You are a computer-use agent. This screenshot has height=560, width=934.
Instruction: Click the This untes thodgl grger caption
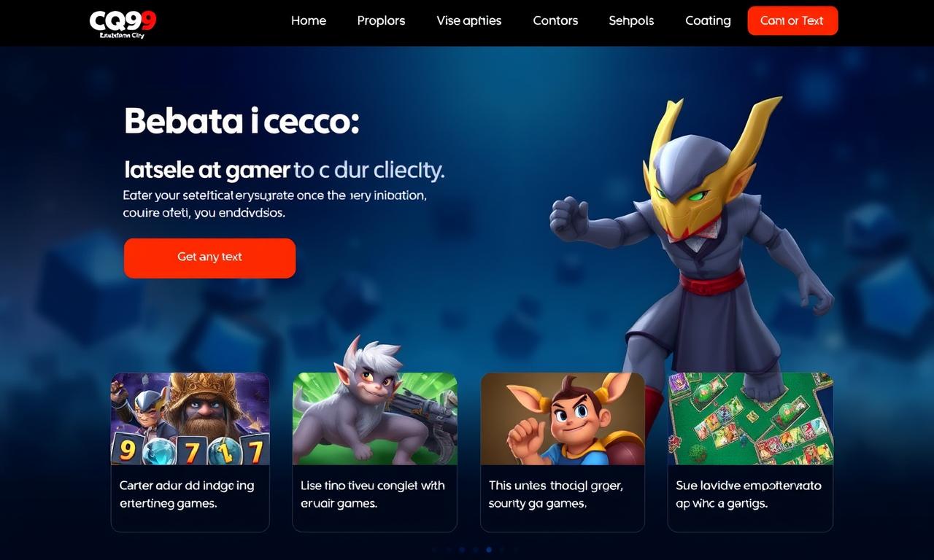(556, 494)
